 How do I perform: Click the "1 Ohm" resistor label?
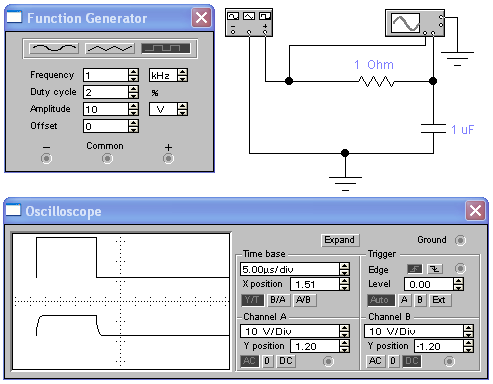tap(374, 65)
